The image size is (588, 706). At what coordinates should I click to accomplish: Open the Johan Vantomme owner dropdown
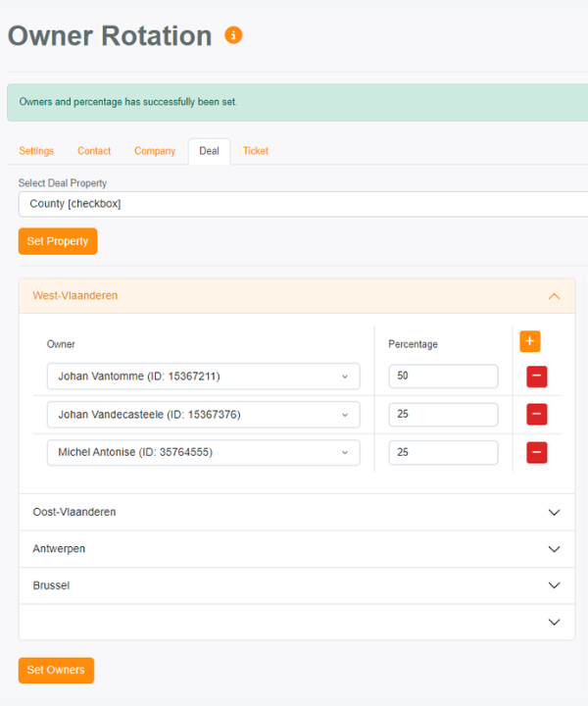click(203, 377)
